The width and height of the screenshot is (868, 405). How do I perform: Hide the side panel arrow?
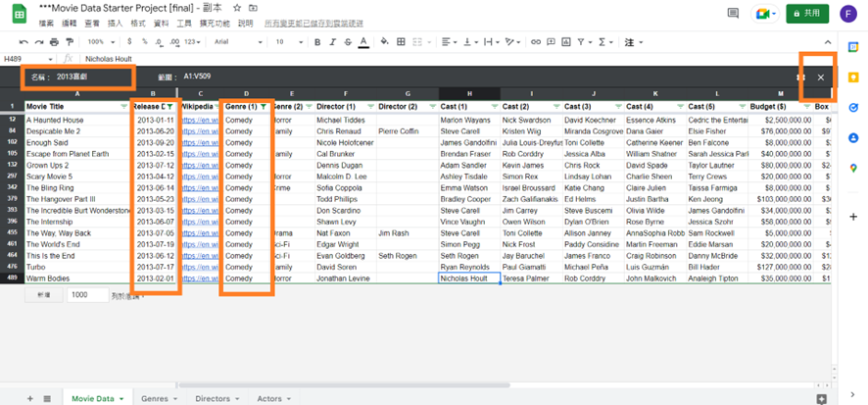[853, 394]
